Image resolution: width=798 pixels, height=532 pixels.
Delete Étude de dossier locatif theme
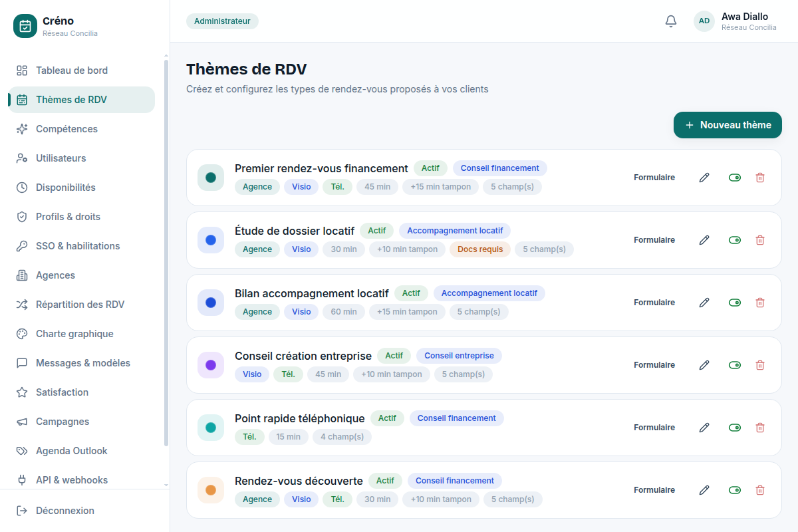pyautogui.click(x=760, y=240)
